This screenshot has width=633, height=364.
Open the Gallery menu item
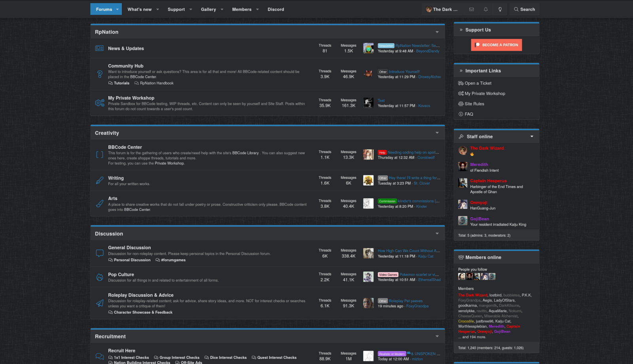(x=208, y=9)
